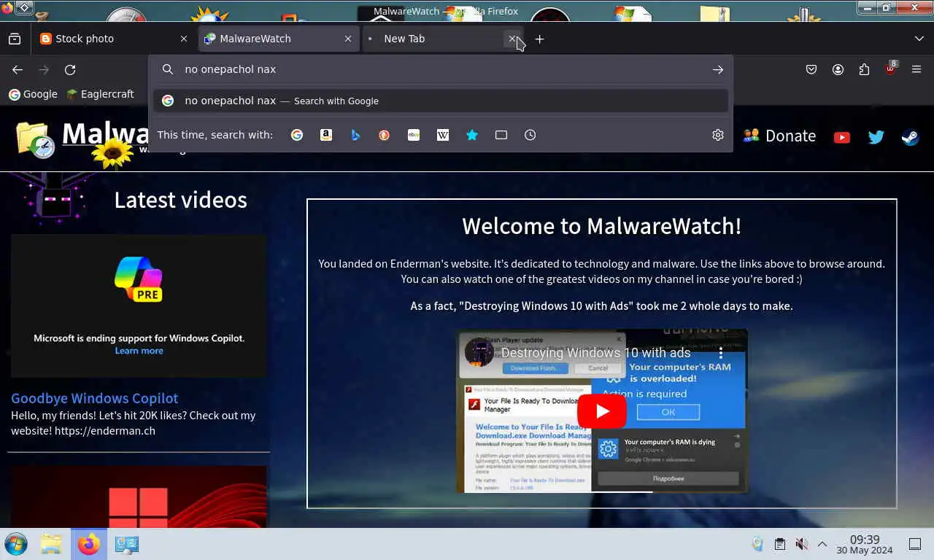Search with Amazon engine icon
The width and height of the screenshot is (934, 560).
[326, 135]
